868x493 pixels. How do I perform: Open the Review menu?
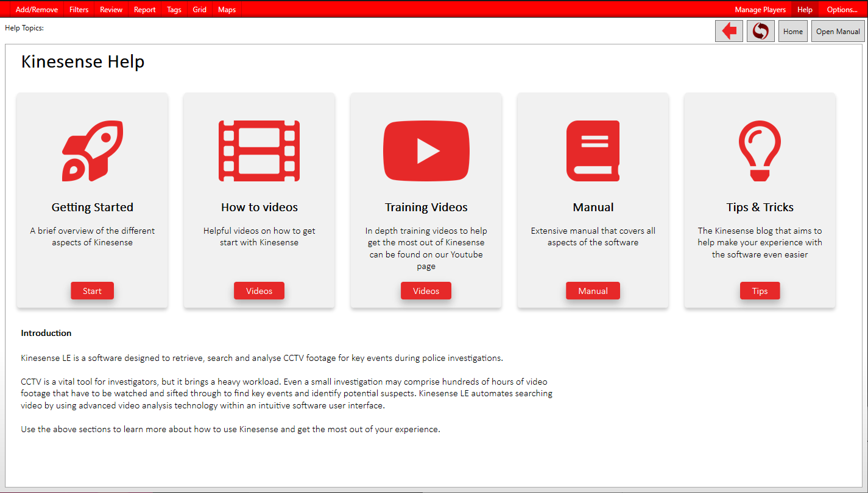click(111, 9)
